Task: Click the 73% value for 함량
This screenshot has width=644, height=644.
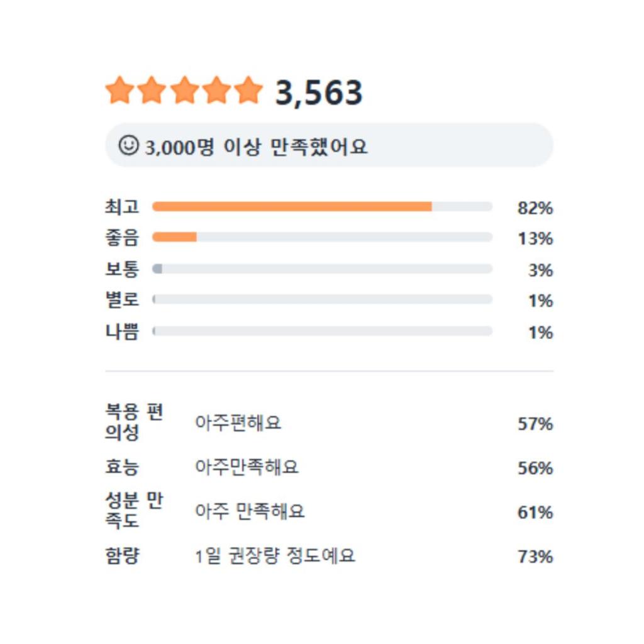Action: pyautogui.click(x=535, y=557)
